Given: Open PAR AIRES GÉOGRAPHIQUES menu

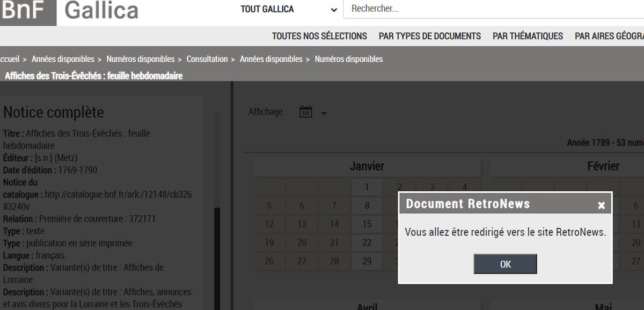Looking at the screenshot, I should coord(609,36).
